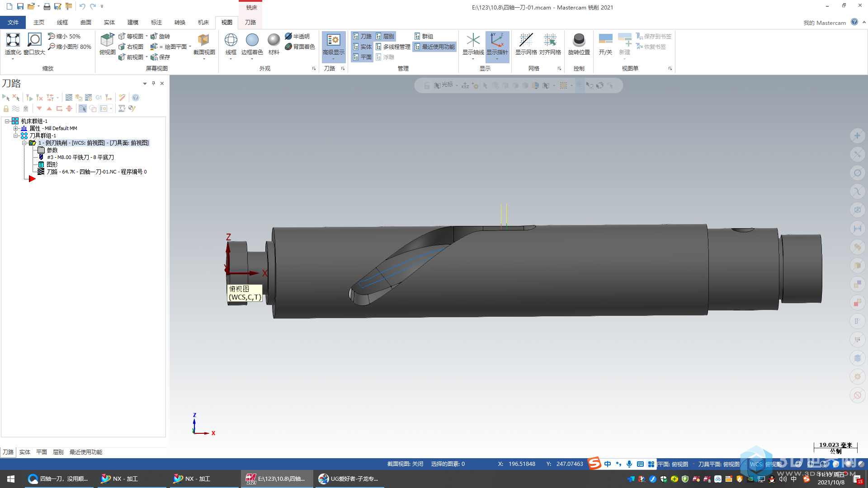Click 旋转位置 rotation position icon
This screenshot has width=868, height=488.
coord(579,44)
